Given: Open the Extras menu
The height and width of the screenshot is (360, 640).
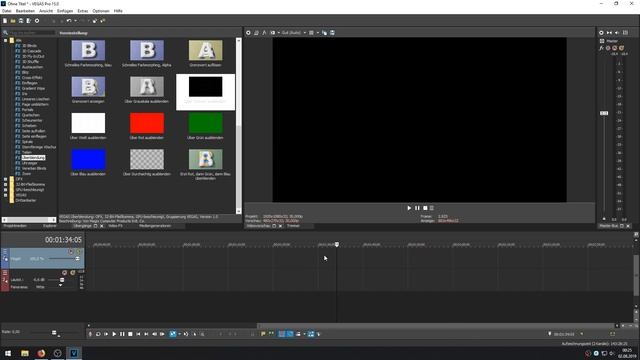Looking at the screenshot, I should pos(83,11).
